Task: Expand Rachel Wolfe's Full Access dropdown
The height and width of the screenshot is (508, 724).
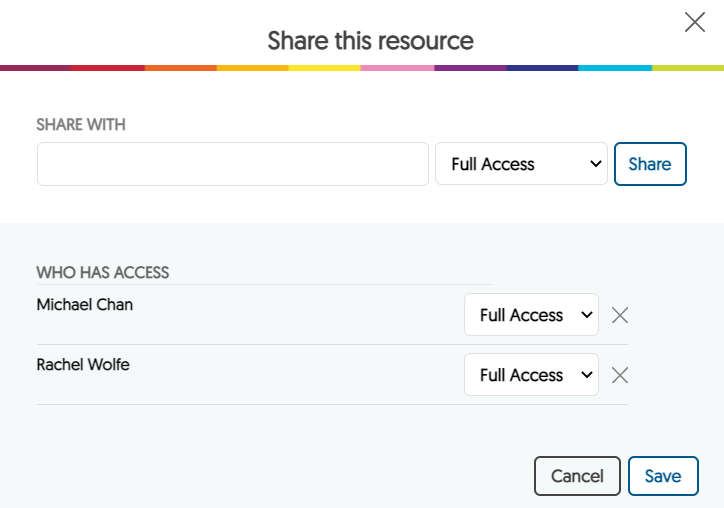Action: tap(531, 375)
